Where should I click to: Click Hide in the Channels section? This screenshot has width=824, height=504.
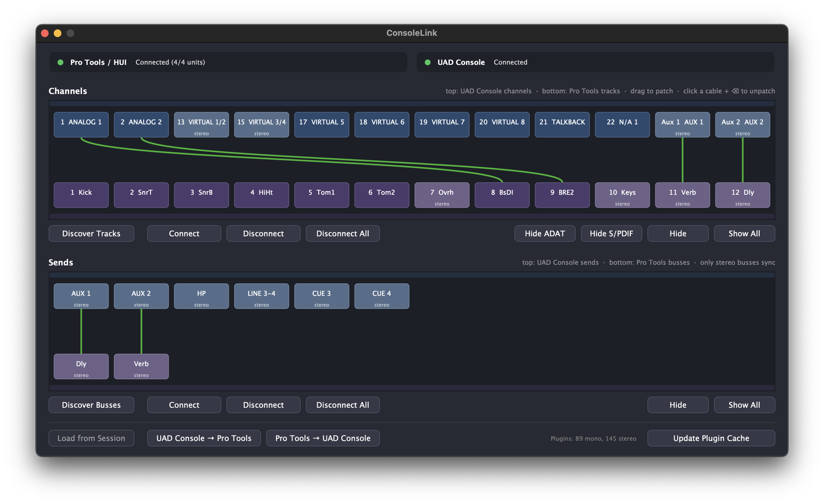678,233
